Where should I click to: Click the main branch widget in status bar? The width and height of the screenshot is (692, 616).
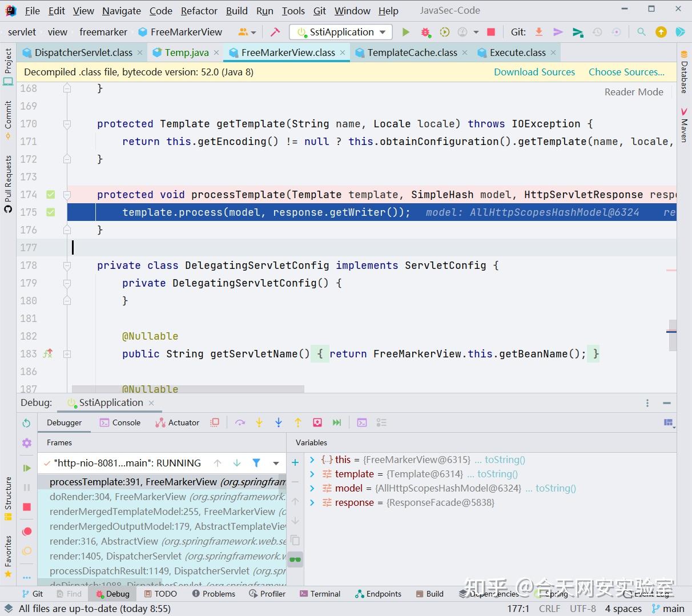[x=668, y=609]
